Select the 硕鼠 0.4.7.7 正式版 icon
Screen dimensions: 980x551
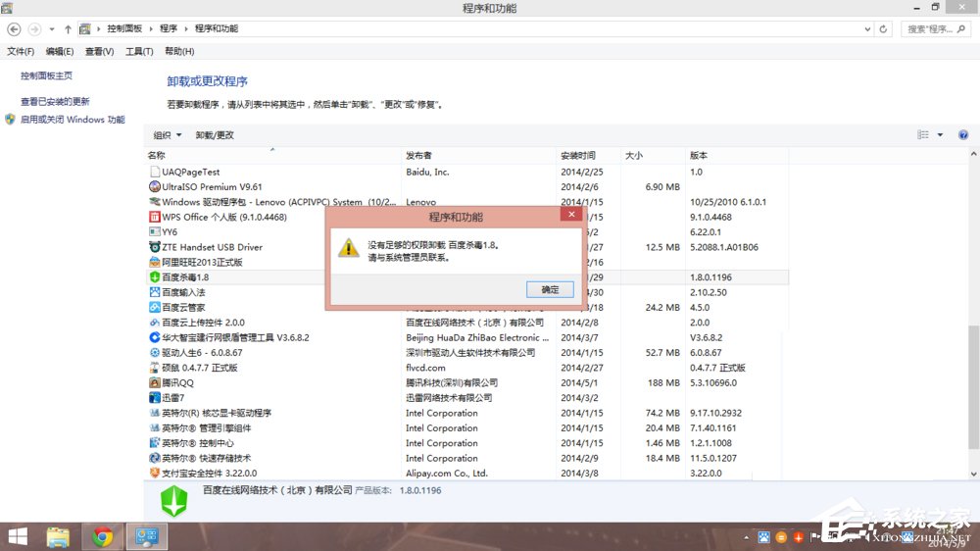(155, 367)
